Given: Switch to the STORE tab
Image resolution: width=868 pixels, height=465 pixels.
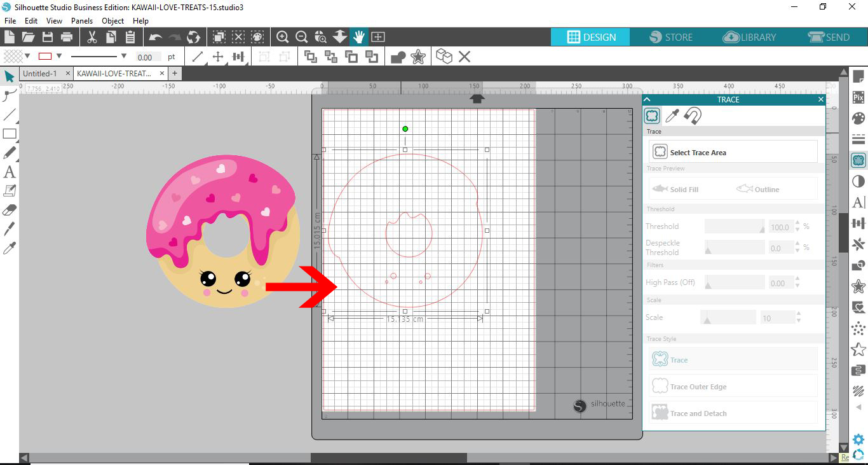Looking at the screenshot, I should pos(671,37).
